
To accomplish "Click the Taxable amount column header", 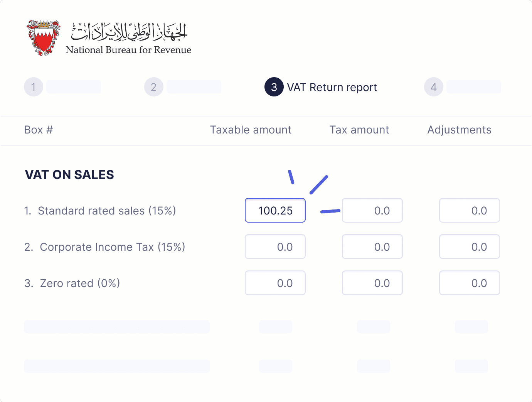I will (x=251, y=130).
